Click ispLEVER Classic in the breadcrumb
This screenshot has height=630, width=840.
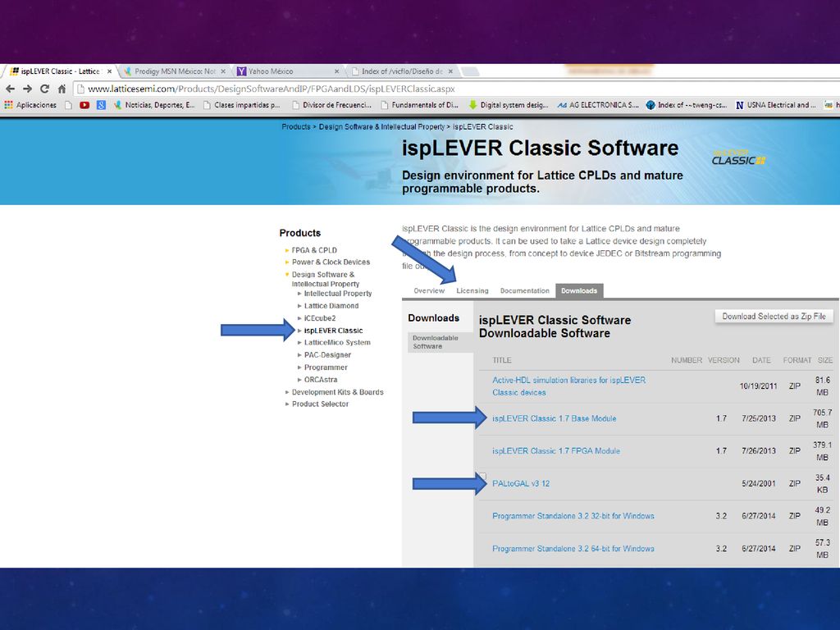482,127
